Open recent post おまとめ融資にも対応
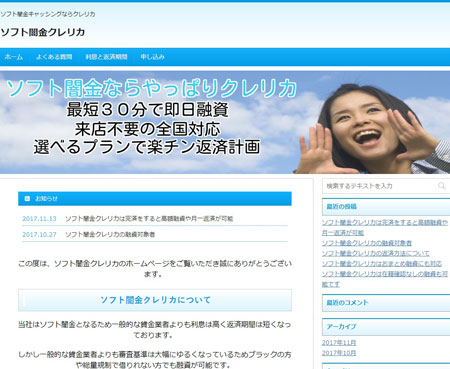Image resolution: width=450 pixels, height=369 pixels. pyautogui.click(x=382, y=264)
